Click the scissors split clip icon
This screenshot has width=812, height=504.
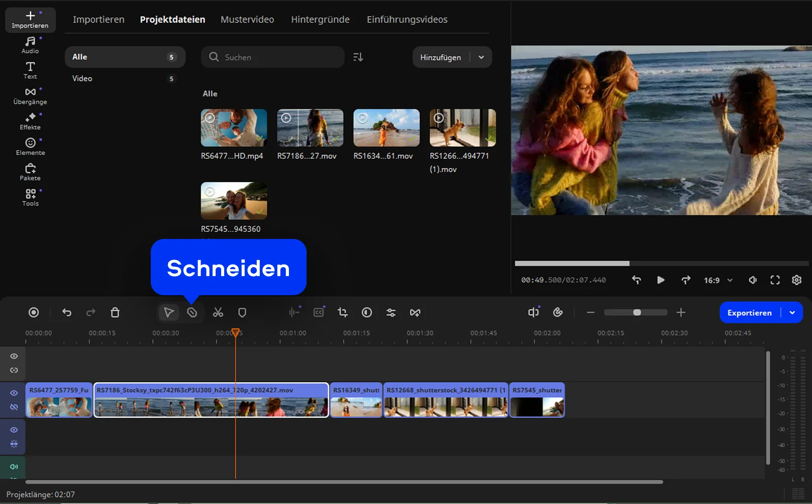pos(218,313)
